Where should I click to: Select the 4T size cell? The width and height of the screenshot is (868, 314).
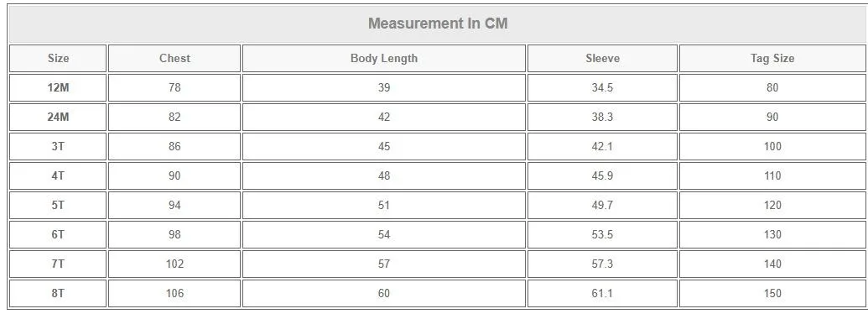point(58,175)
